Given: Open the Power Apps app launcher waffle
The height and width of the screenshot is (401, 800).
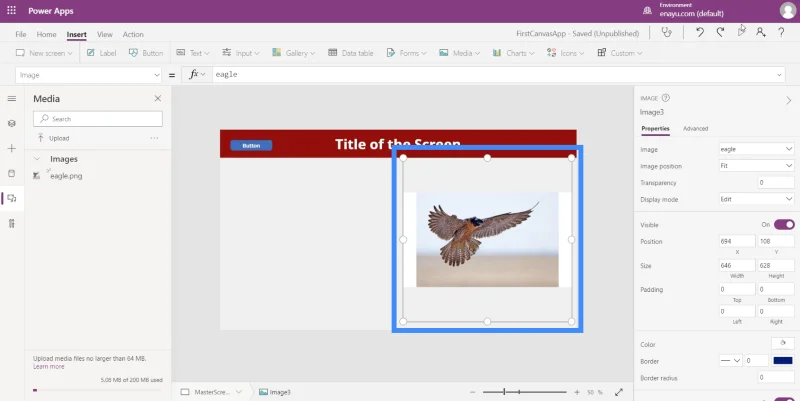Looking at the screenshot, I should click(11, 11).
